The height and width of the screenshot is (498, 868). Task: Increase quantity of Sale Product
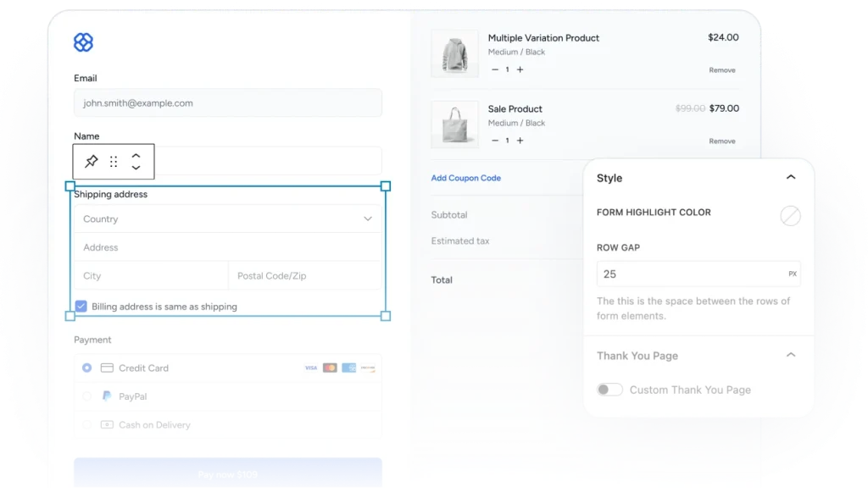coord(520,141)
